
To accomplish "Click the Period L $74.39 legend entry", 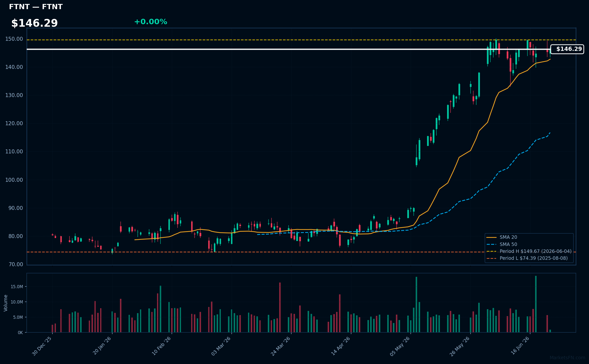I will pos(527,258).
